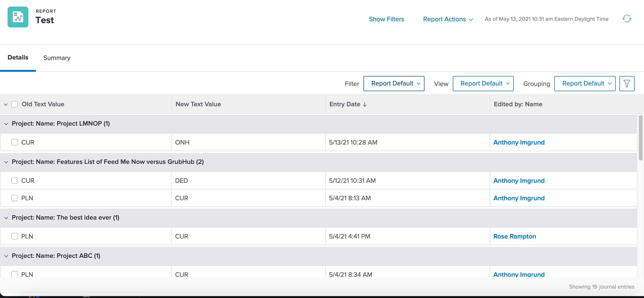Viewport: 644px width, 298px height.
Task: Open the View Report Default dropdown
Action: click(483, 84)
